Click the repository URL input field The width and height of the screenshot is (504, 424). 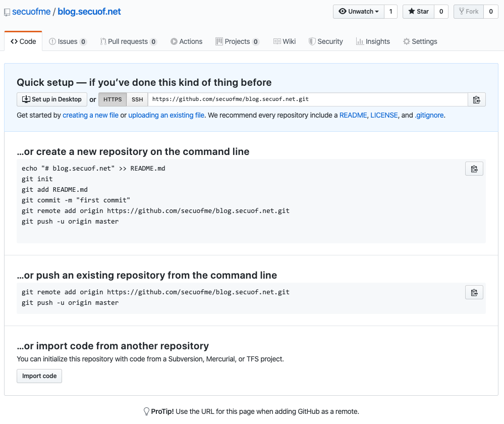(308, 99)
